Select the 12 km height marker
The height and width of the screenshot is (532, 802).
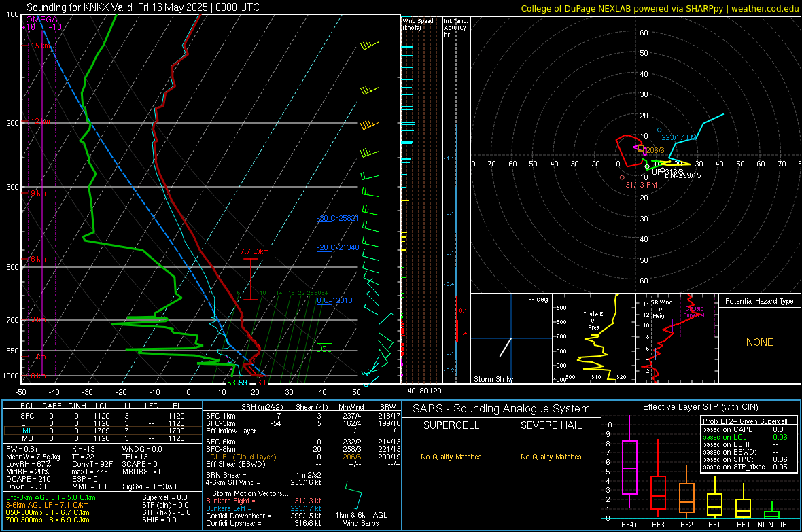(x=40, y=121)
